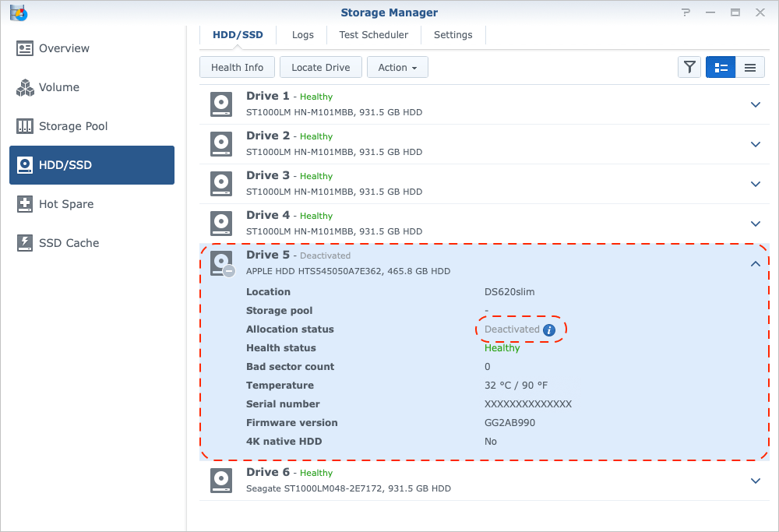Expand Drive 1 details chevron
This screenshot has height=532, width=779.
755,104
